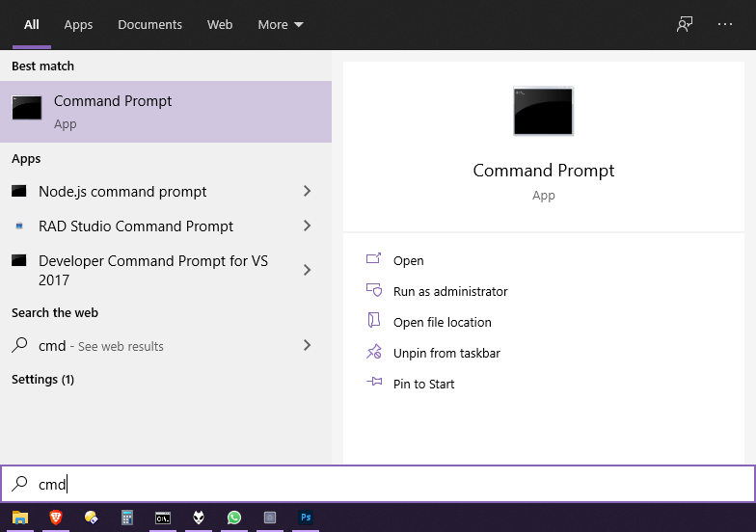
Task: Expand the Developer Command Prompt chevron
Action: (x=307, y=270)
